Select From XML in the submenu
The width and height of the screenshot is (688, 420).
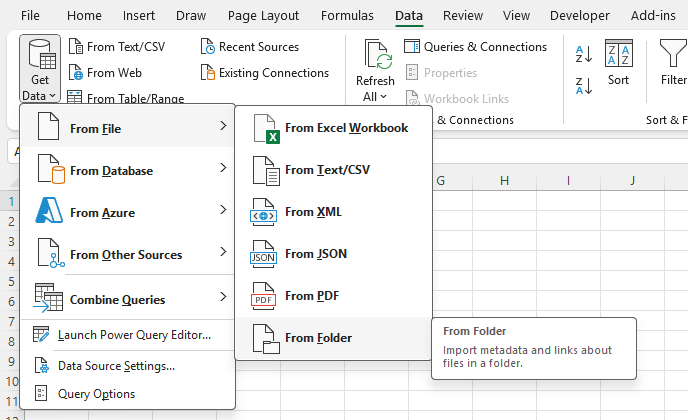333,212
